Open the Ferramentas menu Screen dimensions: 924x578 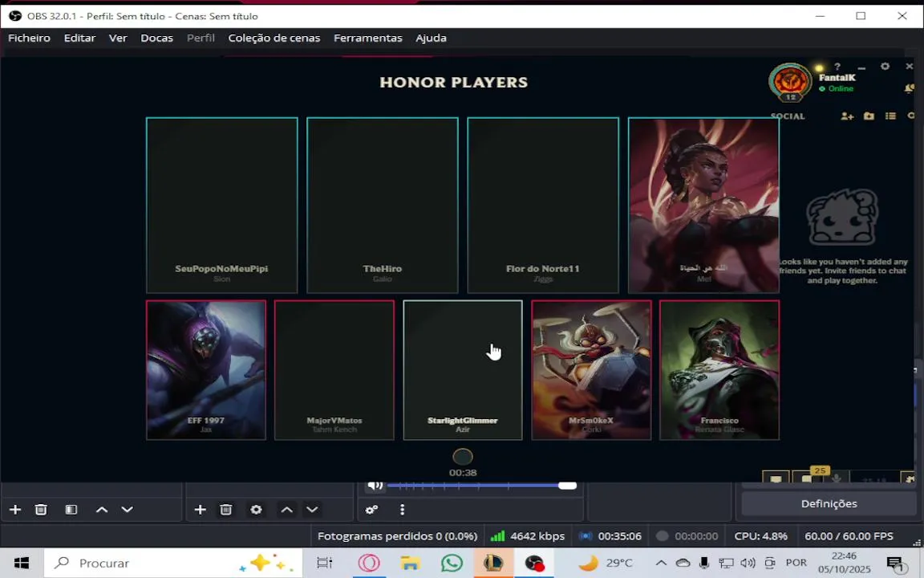click(x=367, y=38)
